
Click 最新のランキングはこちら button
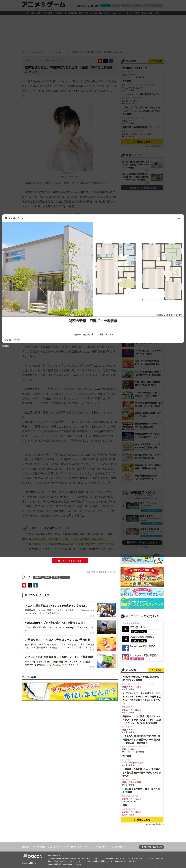coord(142,542)
